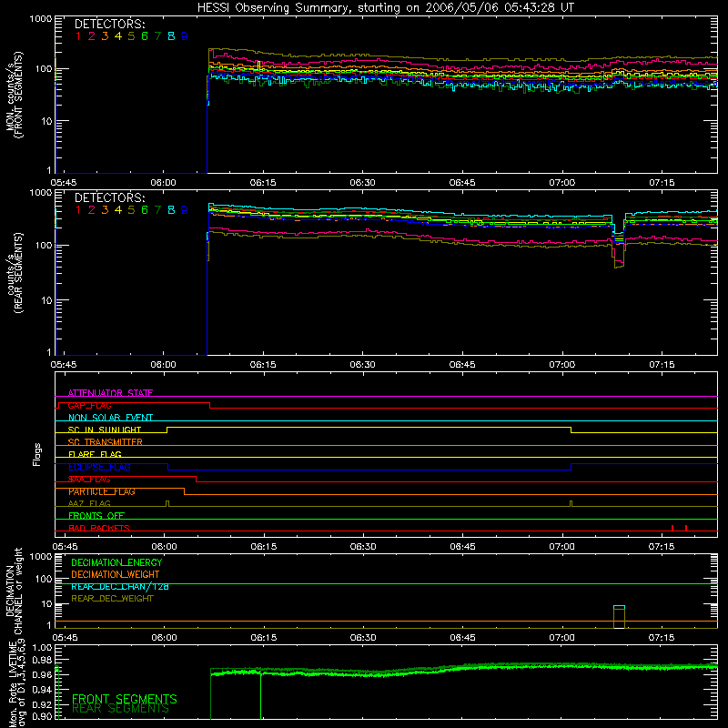This screenshot has height=728, width=728.
Task: Click the SC_TRANSMITTER flag label
Action: coord(106,442)
